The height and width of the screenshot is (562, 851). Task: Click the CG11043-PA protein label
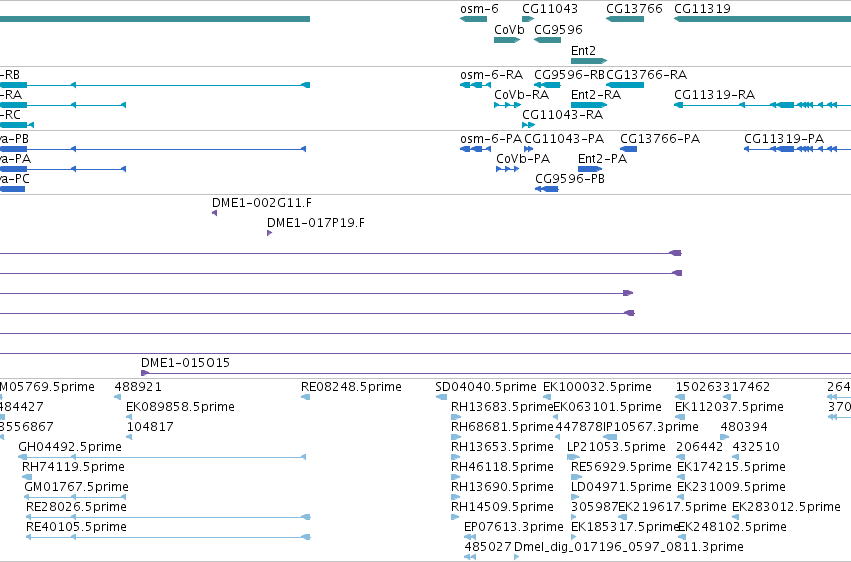click(x=564, y=139)
